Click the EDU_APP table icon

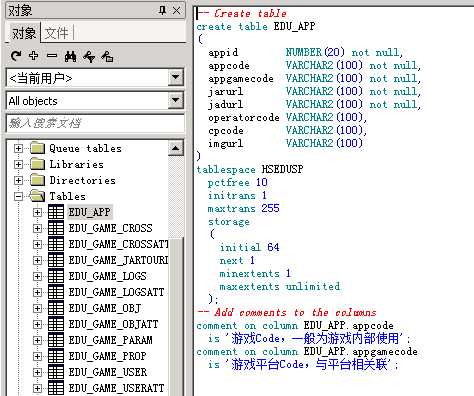pos(56,212)
